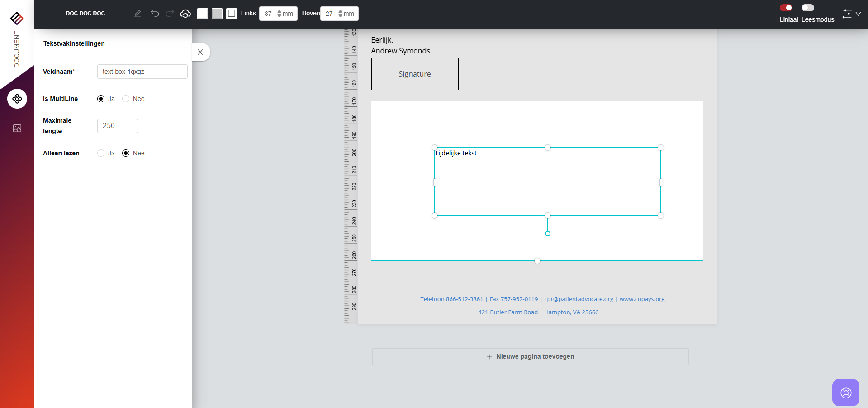Enable Leesmodus toggle
Screen dimensions: 868x408
coord(807,8)
